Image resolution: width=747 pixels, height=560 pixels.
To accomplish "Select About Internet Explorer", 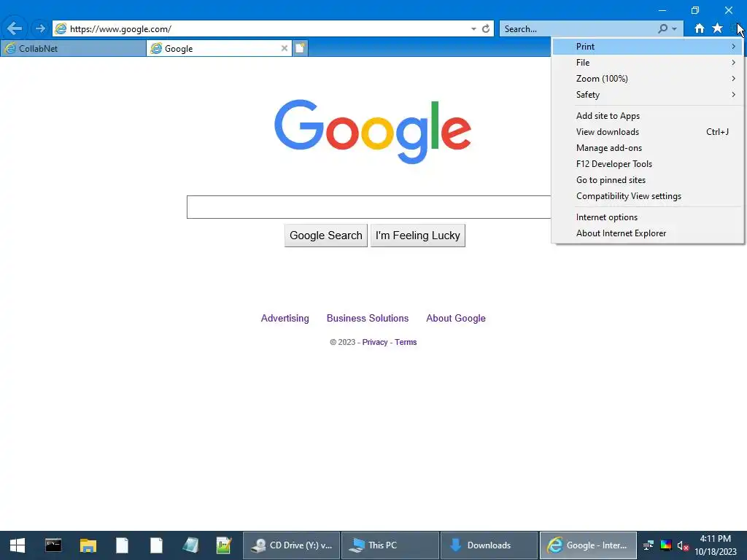I will (x=648, y=233).
